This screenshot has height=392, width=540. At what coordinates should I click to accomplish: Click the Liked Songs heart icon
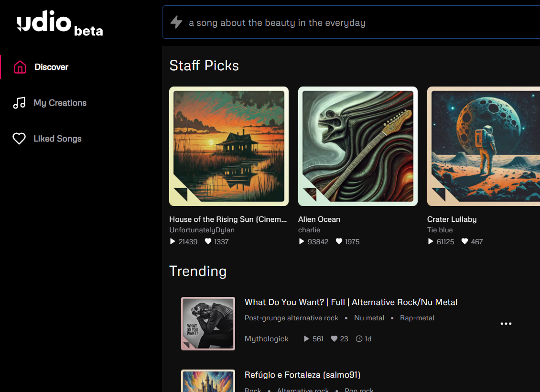coord(19,139)
